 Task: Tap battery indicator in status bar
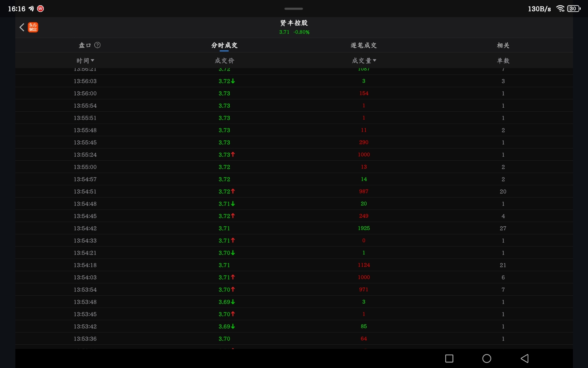(x=574, y=9)
